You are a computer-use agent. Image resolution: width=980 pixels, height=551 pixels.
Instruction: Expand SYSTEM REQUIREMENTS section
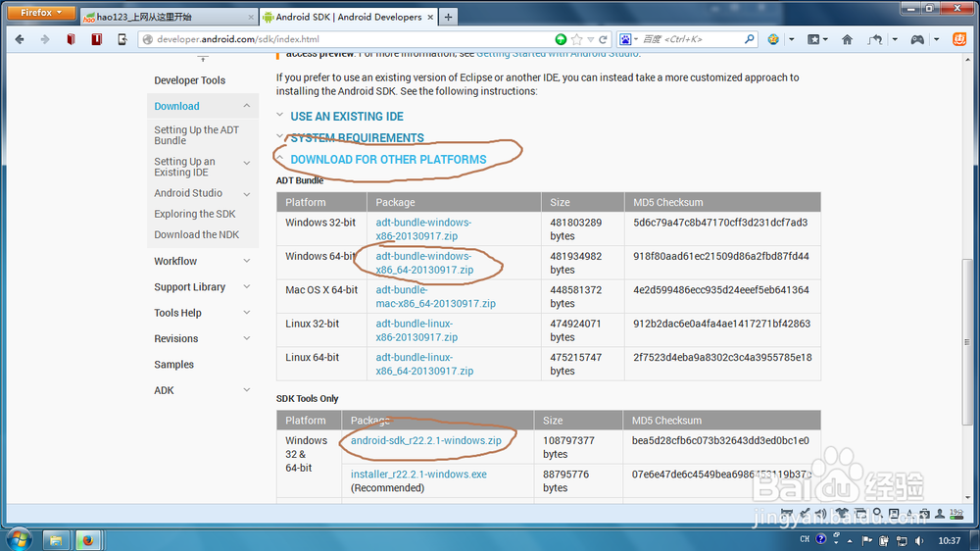pos(357,137)
